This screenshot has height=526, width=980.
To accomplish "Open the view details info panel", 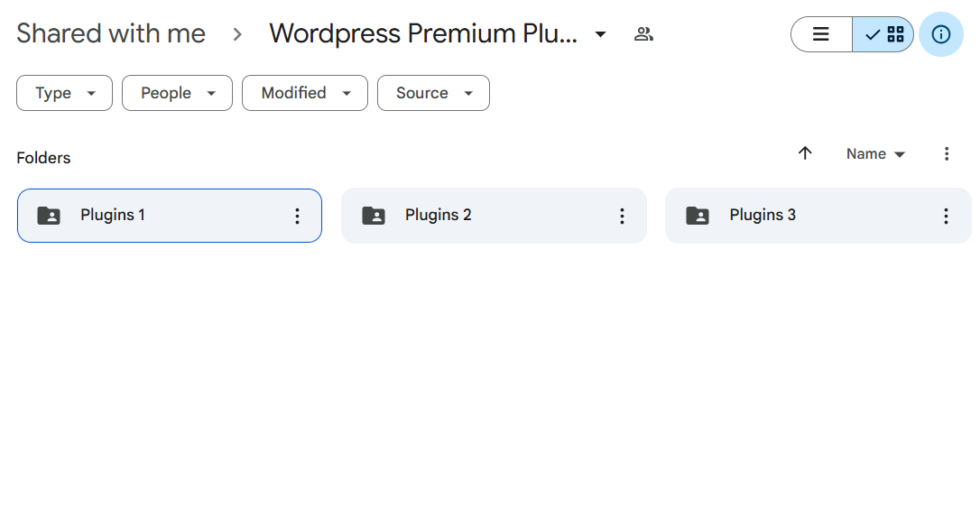I will click(x=940, y=34).
